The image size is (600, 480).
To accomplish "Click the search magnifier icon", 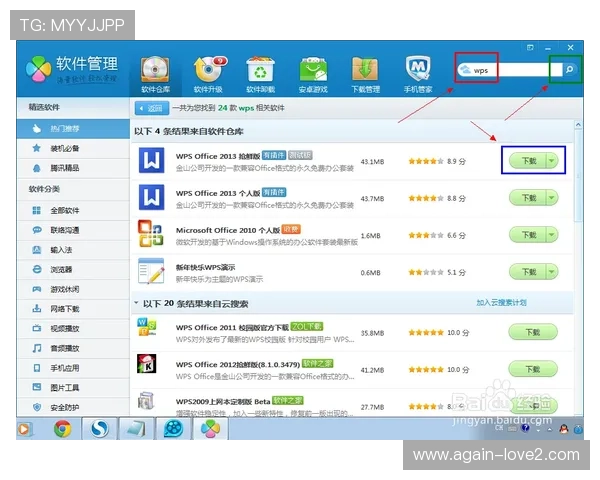I will (x=569, y=71).
